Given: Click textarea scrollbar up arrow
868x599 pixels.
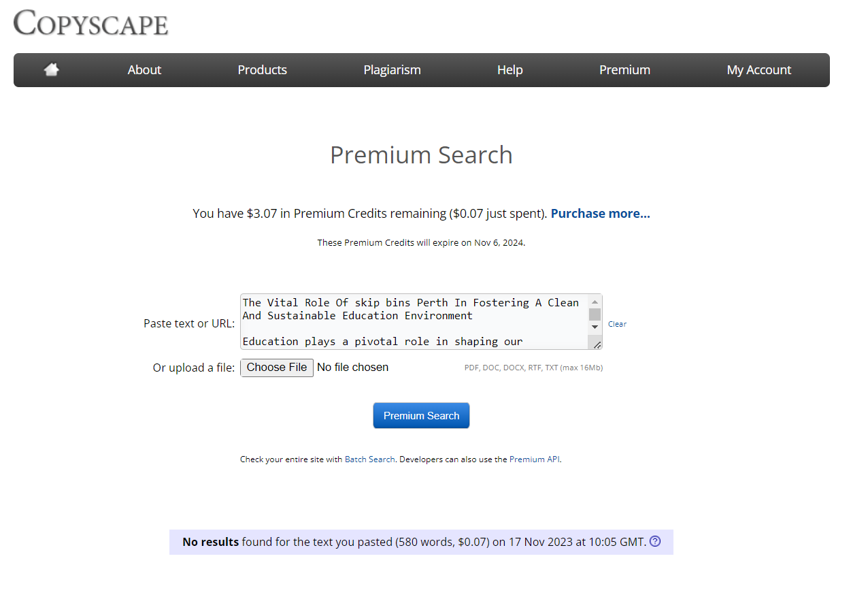Looking at the screenshot, I should click(x=595, y=302).
